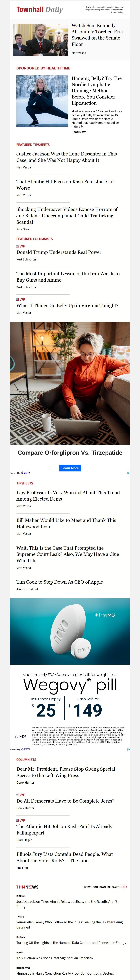Viewport: 140px width, 980px height.
Task: Click VIP badge above Donald Trump Understands headline
Action: click(x=21, y=246)
